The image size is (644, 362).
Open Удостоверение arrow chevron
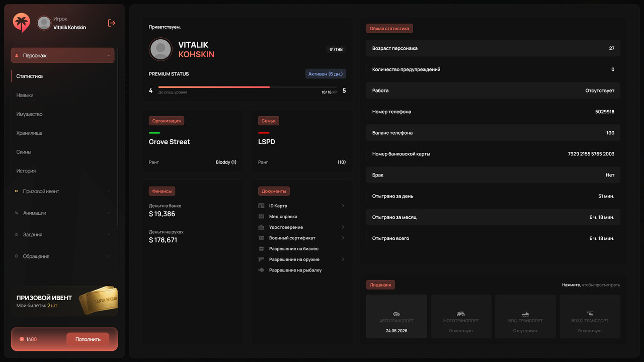(343, 227)
